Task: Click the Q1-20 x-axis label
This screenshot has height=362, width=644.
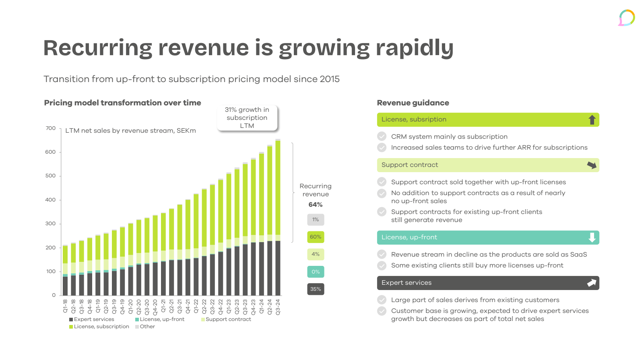Action: (x=130, y=307)
